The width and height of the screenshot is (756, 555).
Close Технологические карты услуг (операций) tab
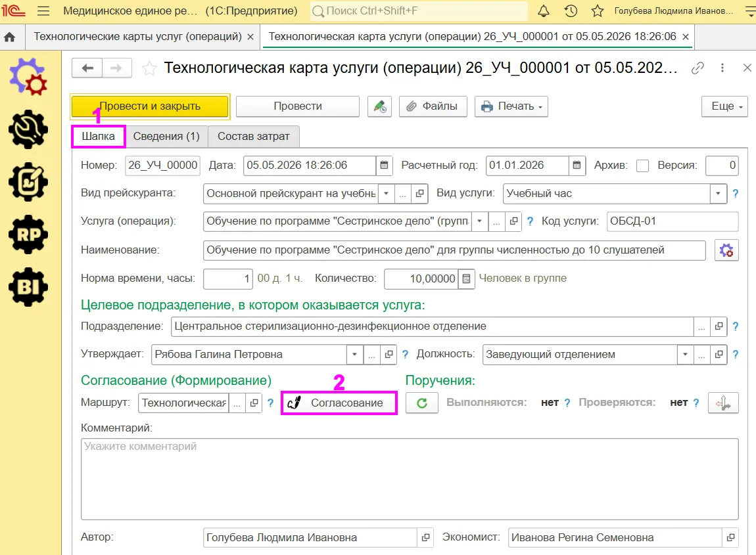[x=250, y=37]
